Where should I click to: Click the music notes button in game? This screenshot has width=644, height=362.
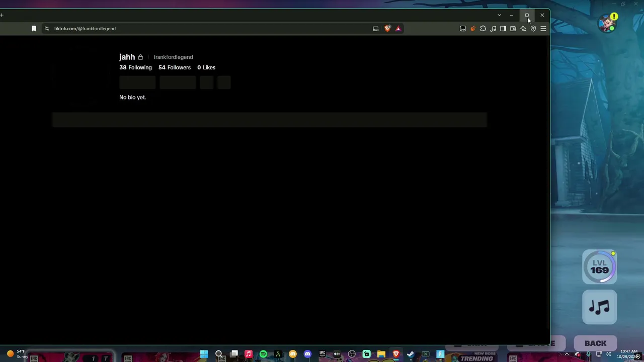coord(599,307)
